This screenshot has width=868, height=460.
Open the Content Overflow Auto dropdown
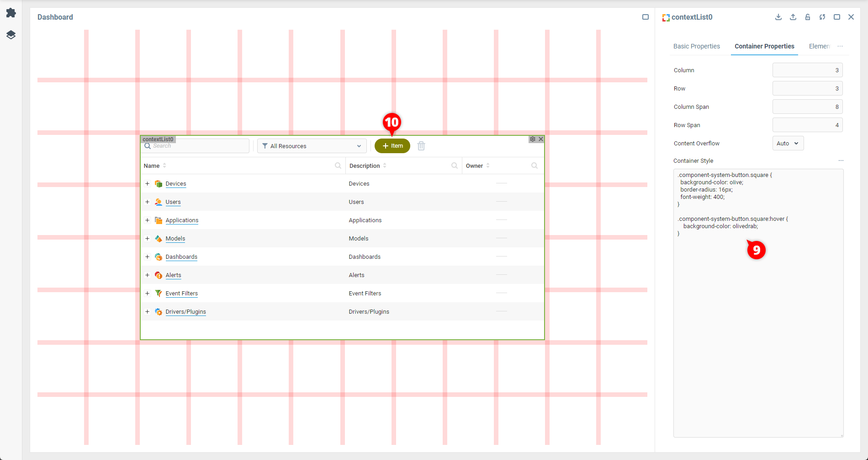pos(788,143)
